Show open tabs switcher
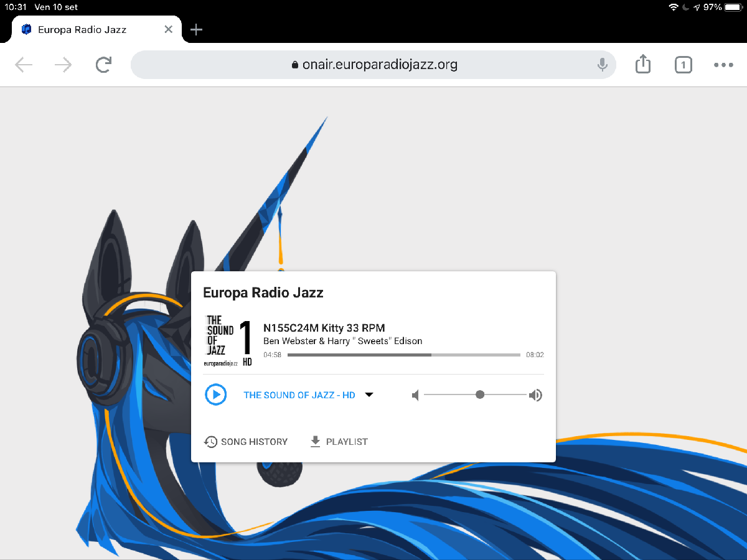Image resolution: width=747 pixels, height=560 pixels. click(683, 65)
